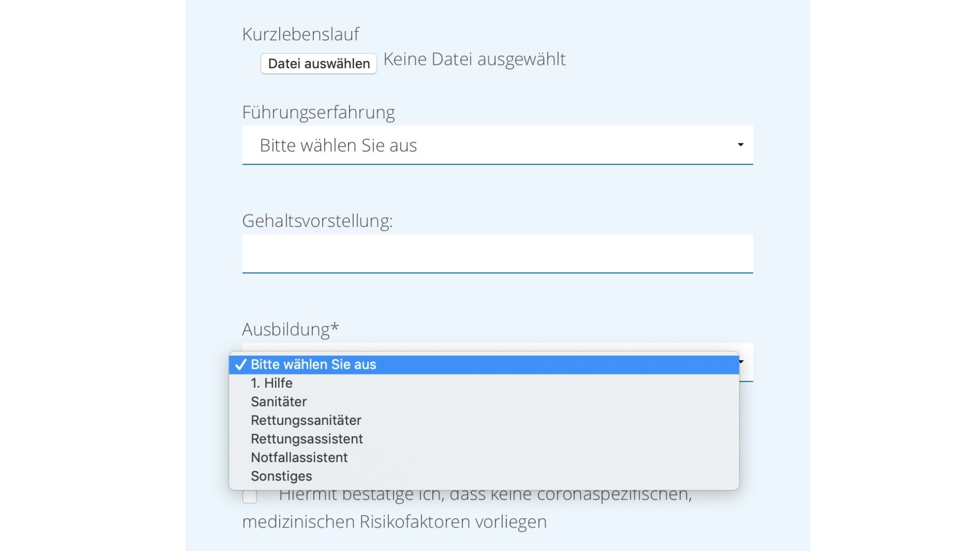Open the Führungserfahrung dropdown field
This screenshot has width=980, height=551.
point(490,145)
